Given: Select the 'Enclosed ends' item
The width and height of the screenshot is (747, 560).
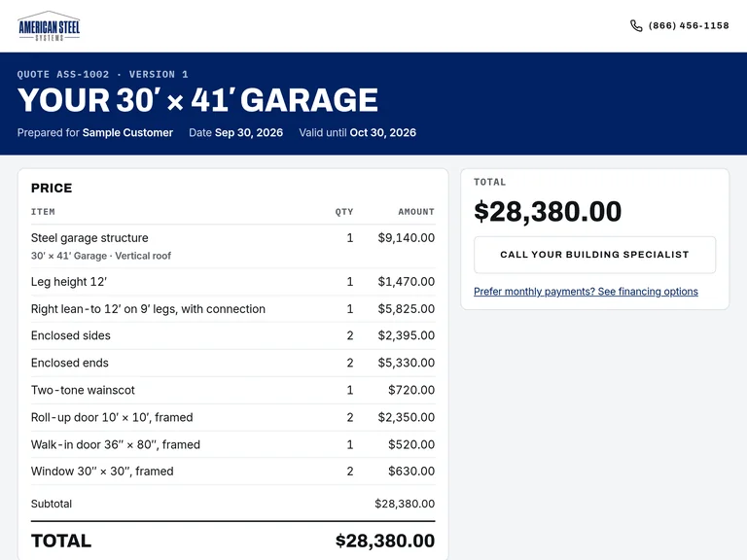Looking at the screenshot, I should click(x=70, y=363).
